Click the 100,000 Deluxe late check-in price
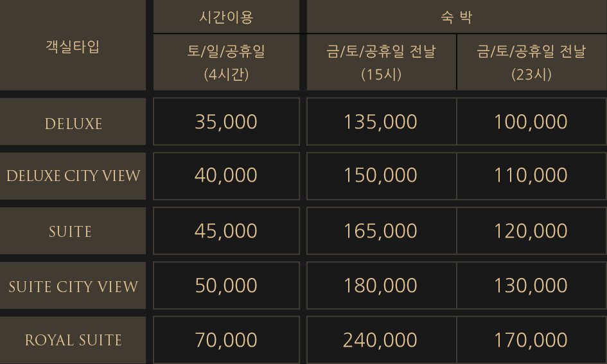Image resolution: width=607 pixels, height=364 pixels. 531,122
